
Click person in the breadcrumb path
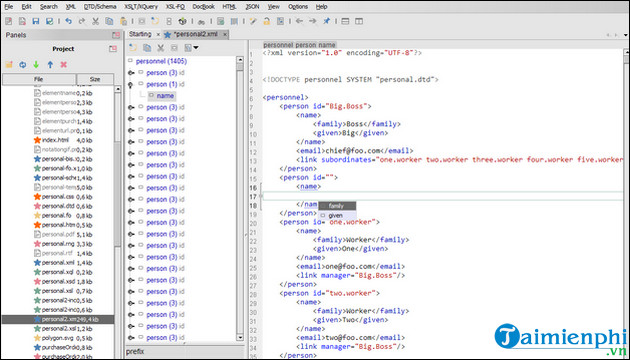306,45
